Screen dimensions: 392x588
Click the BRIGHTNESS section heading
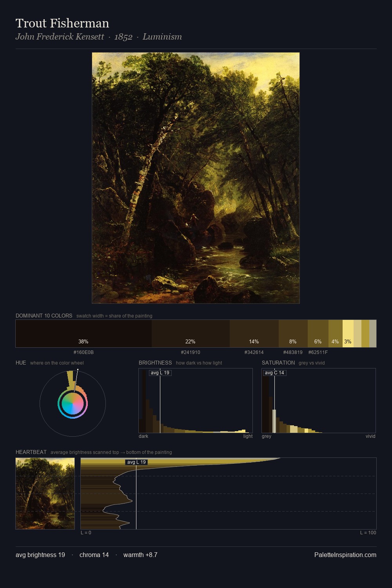point(155,363)
